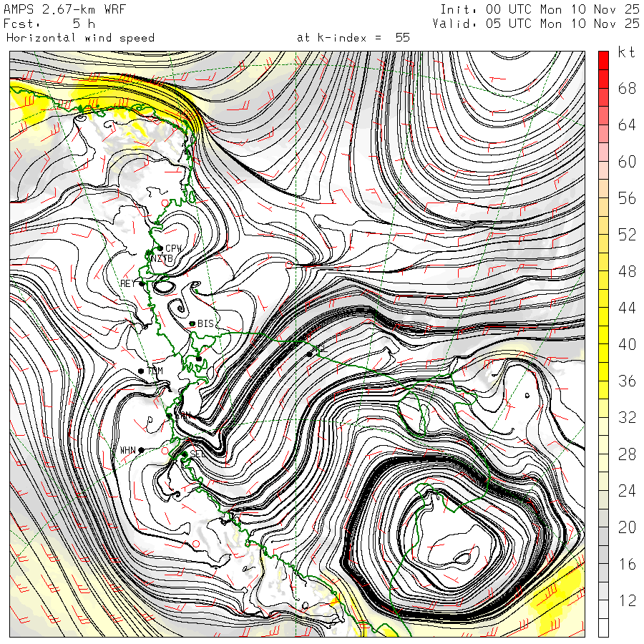This screenshot has width=644, height=644.
Task: Click the 'AMPS 2.67-km WRF' title text
Action: tap(64, 9)
